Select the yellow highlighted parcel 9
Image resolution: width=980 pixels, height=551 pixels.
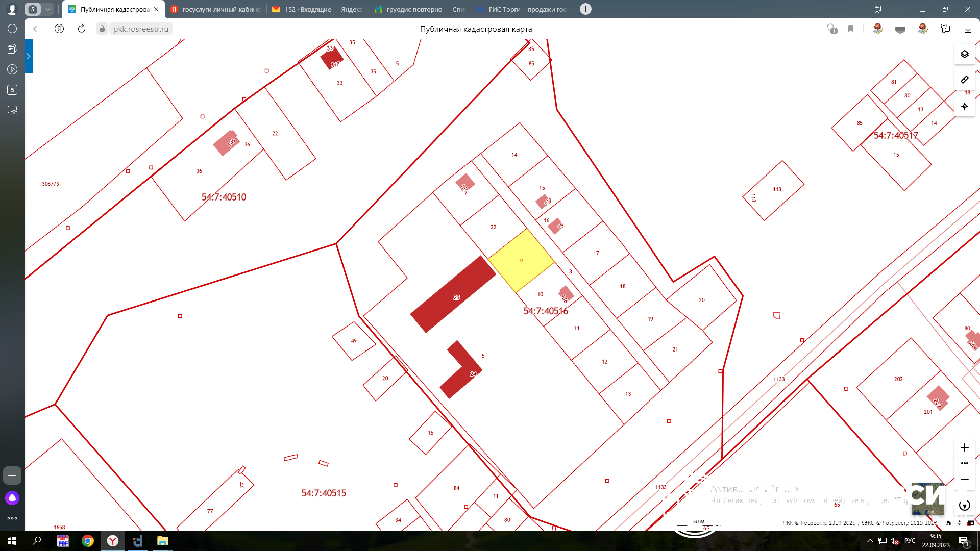pos(521,261)
